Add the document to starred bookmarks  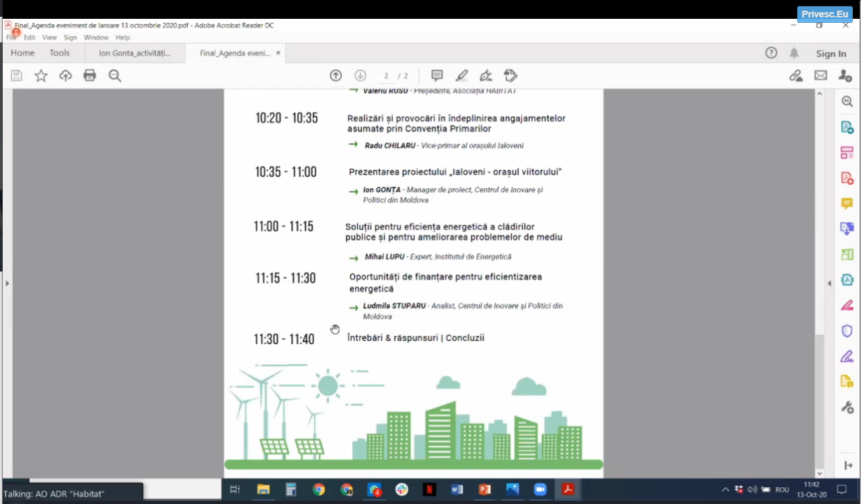tap(41, 76)
